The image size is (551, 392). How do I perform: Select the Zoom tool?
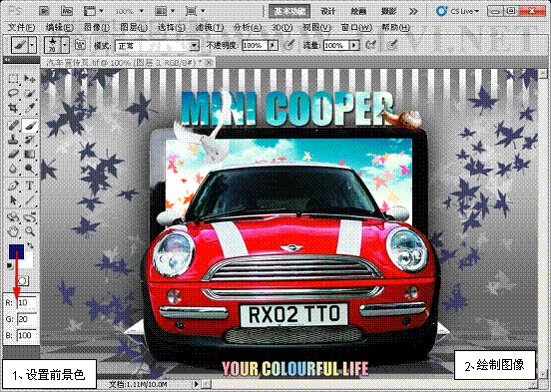pos(30,231)
